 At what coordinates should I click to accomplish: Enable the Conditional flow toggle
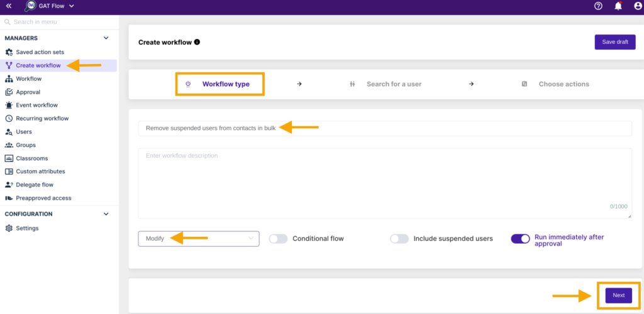278,239
